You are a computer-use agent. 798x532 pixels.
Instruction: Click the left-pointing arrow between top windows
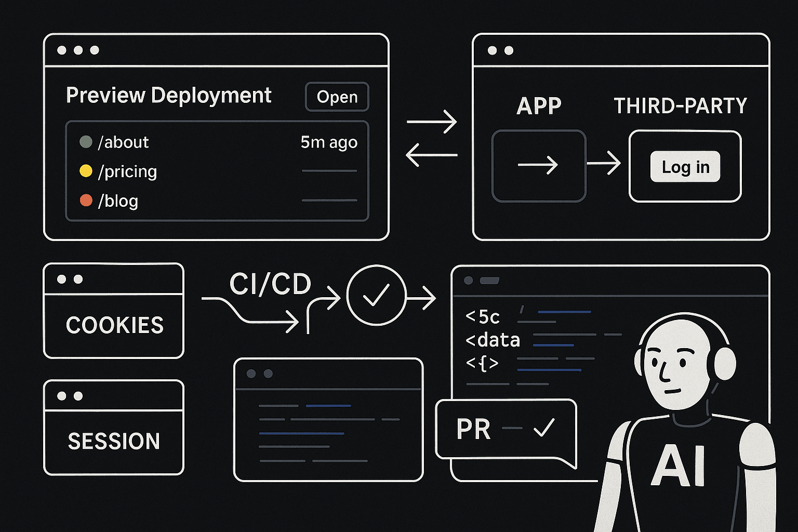432,155
